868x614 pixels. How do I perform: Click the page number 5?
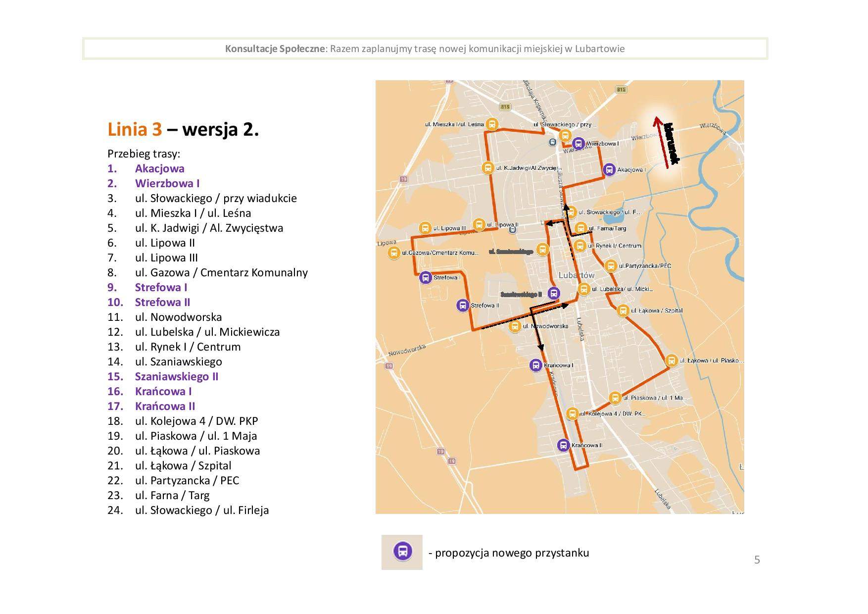(757, 560)
